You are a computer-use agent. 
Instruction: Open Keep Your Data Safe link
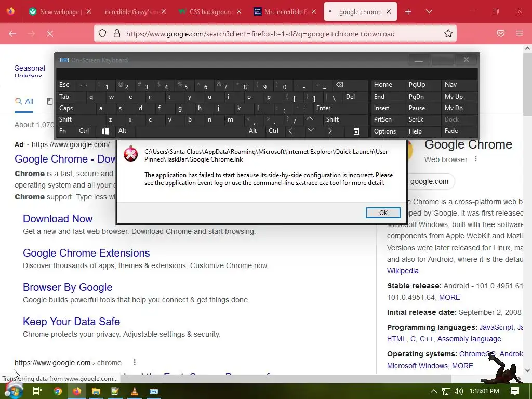(71, 322)
